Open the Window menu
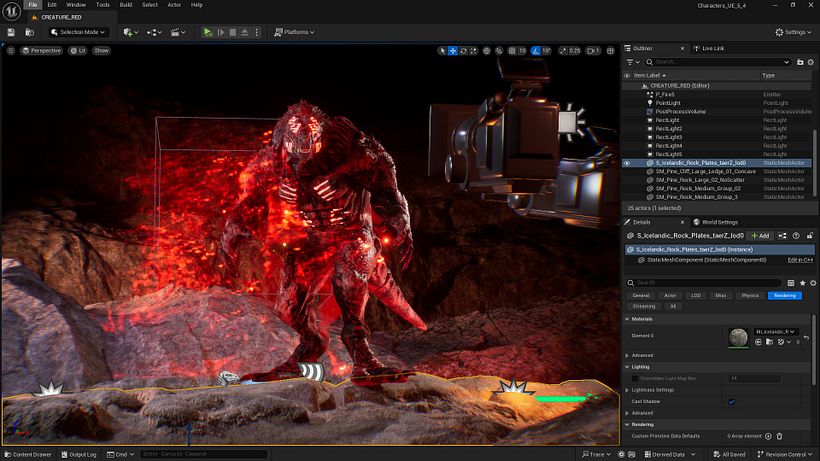 point(76,5)
